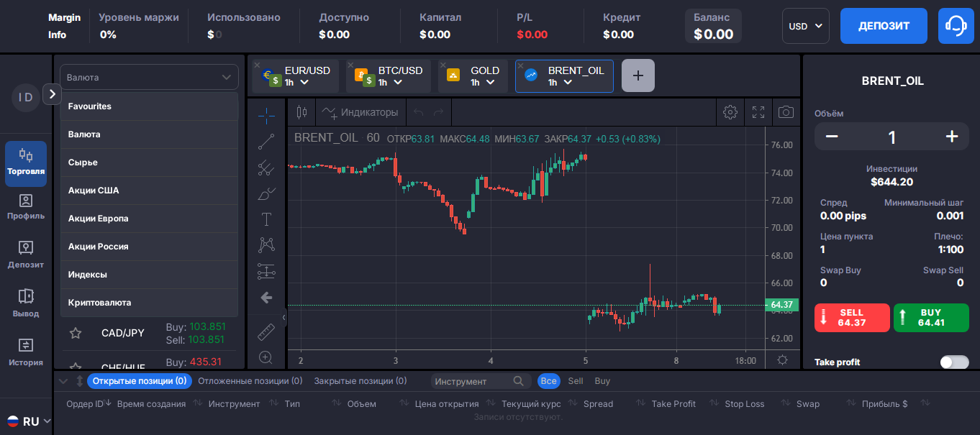Increase volume with plus stepper
The height and width of the screenshot is (435, 980).
click(x=951, y=137)
